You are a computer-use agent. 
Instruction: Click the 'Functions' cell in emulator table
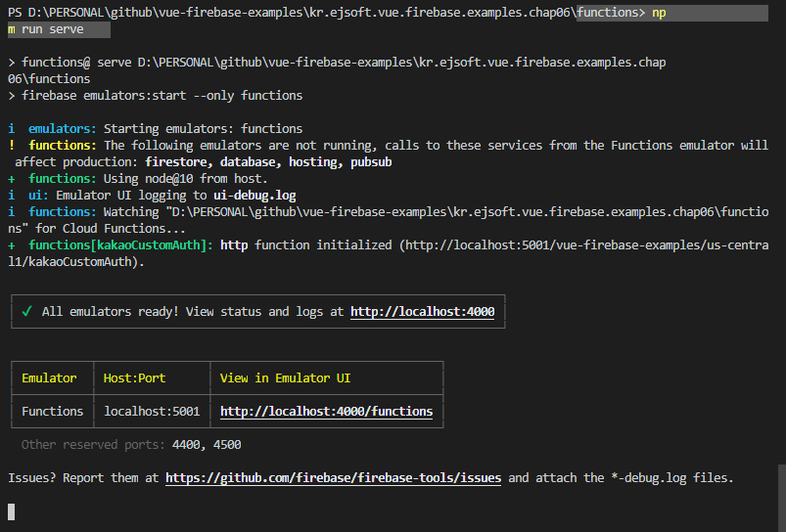[x=53, y=412]
